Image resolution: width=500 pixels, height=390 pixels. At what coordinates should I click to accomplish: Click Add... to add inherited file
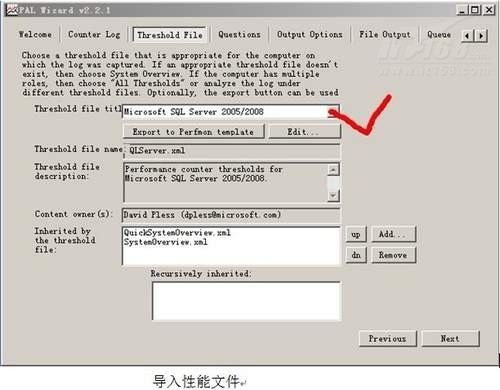[x=393, y=234]
